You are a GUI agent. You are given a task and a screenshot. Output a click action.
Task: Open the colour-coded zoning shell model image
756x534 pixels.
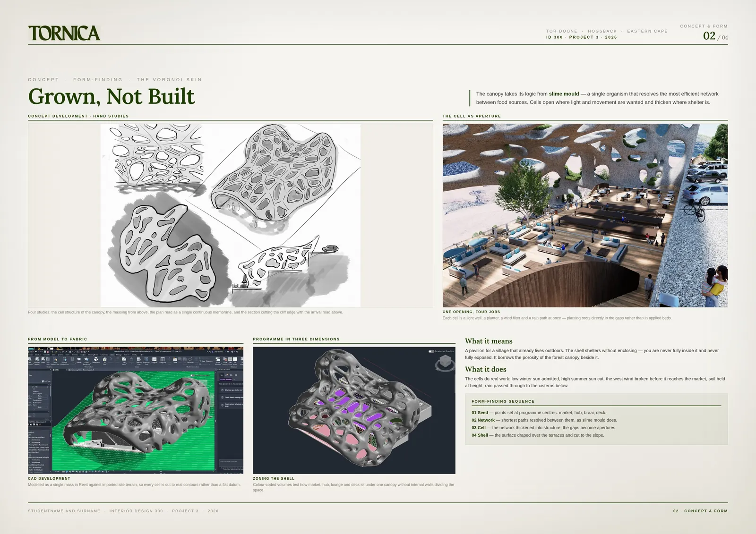[x=354, y=410]
